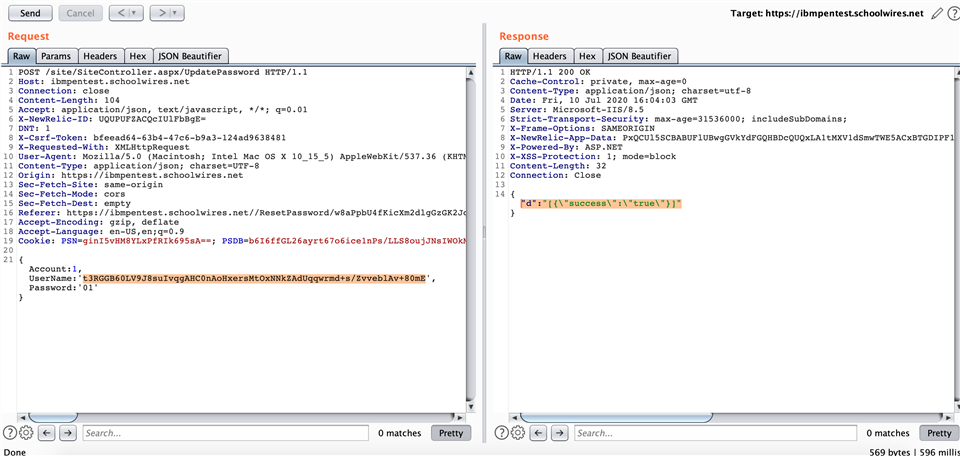Open the help icon next to the target
Screen dimensions: 960x456
(952, 13)
